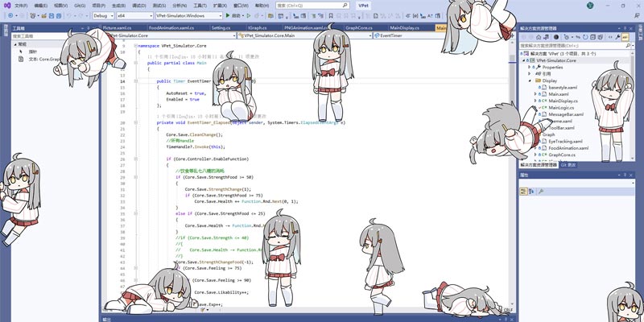Select MainDisplay.cs in Solution Explorer
This screenshot has width=644, height=322.
click(563, 101)
